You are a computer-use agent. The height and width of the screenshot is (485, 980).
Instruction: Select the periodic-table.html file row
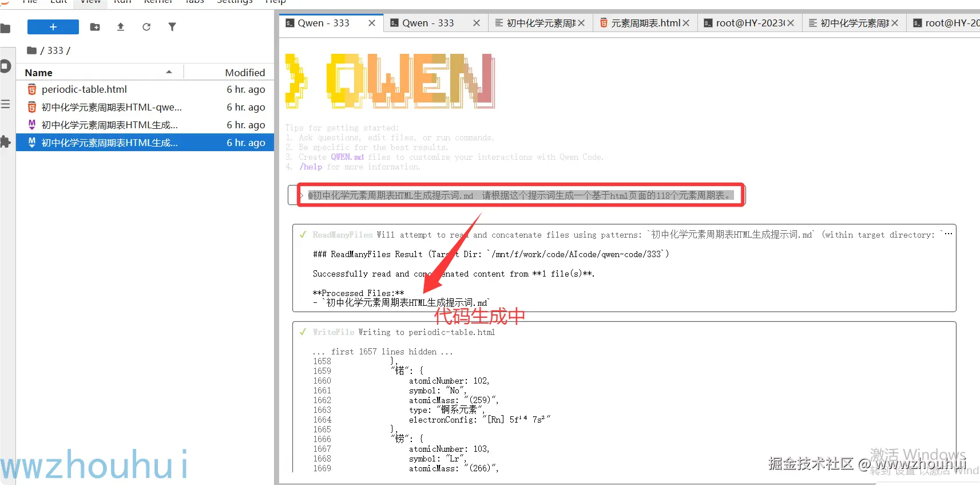tap(145, 89)
